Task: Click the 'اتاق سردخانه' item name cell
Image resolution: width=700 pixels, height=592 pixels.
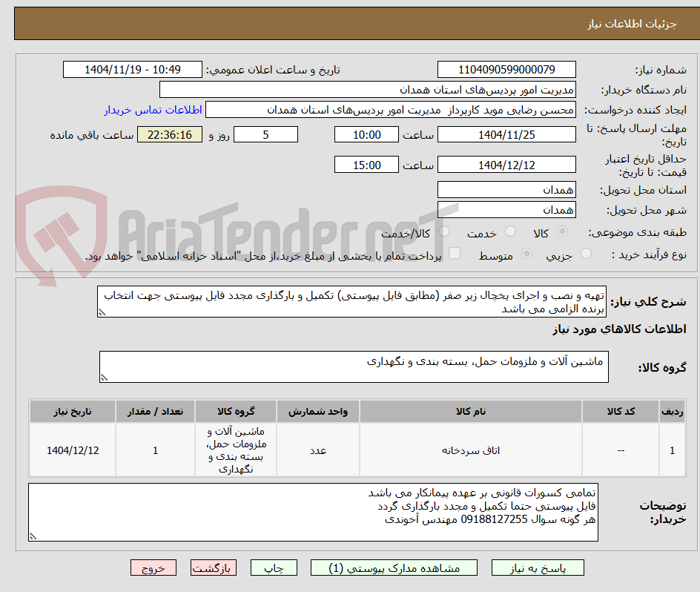Action: point(471,450)
